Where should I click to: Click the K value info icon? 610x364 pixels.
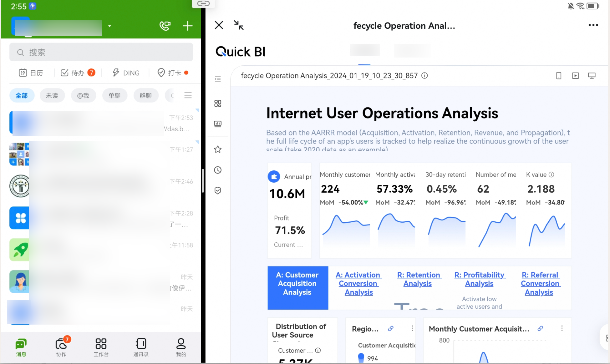coord(552,174)
